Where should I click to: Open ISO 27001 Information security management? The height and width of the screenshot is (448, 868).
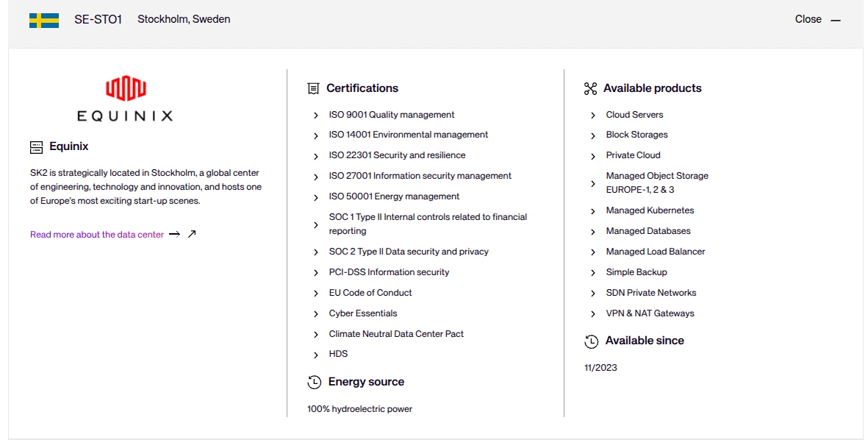coord(420,176)
